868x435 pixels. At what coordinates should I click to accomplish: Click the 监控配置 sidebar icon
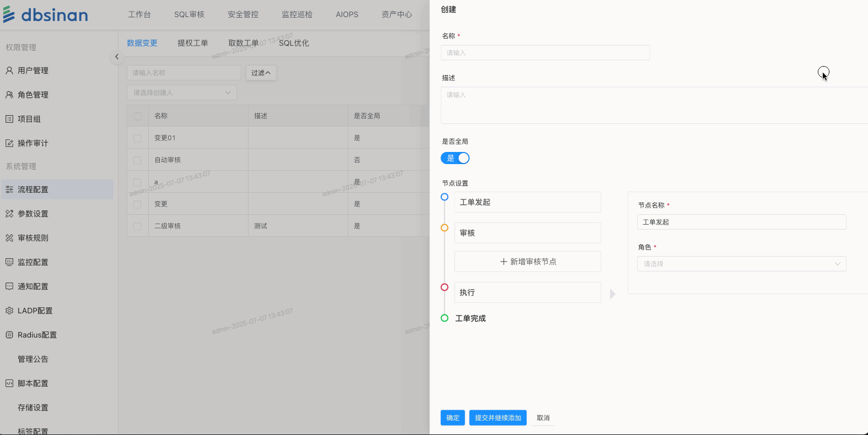[9, 262]
